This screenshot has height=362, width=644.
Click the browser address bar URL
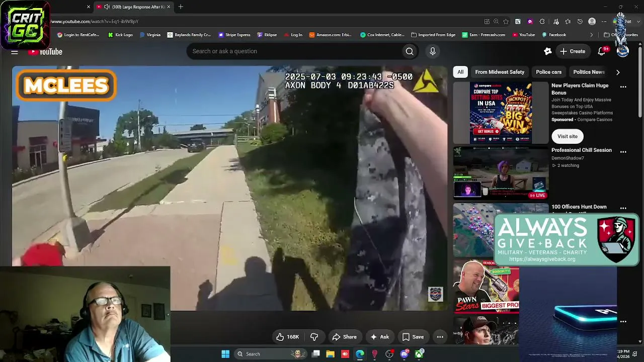95,22
